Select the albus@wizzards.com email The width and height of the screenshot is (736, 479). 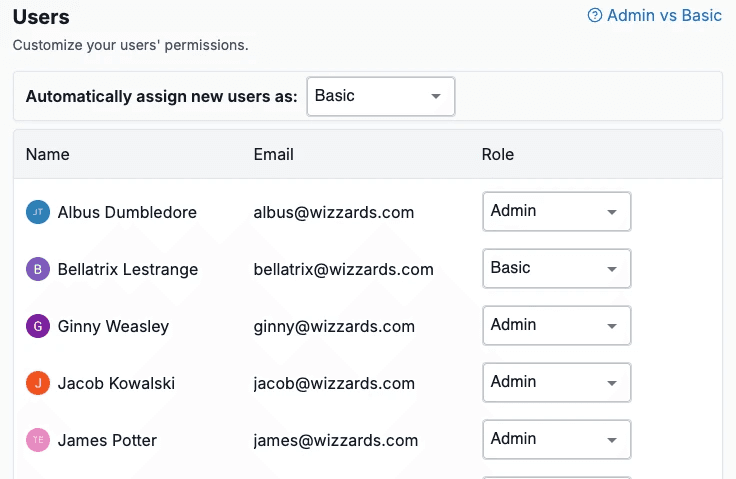[x=334, y=212]
